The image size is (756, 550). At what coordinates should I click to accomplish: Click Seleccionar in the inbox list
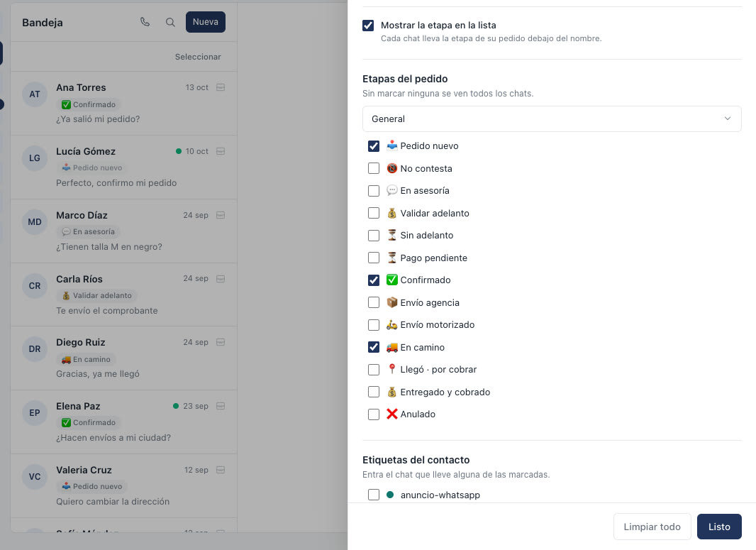tap(198, 57)
